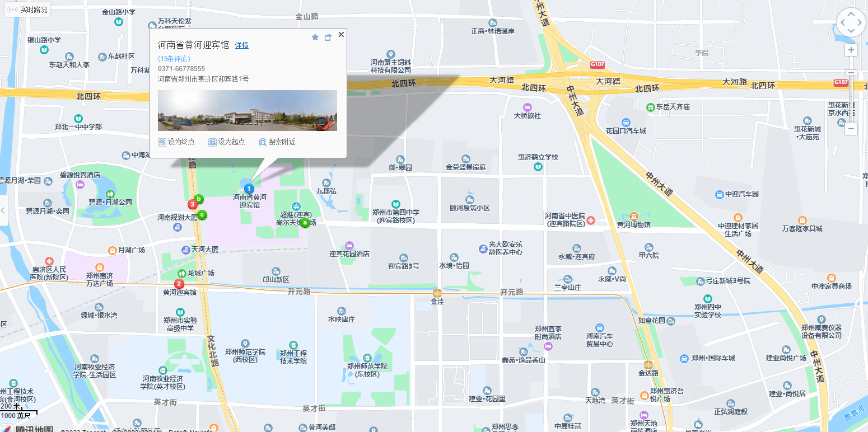The width and height of the screenshot is (868, 432).
Task: Click the 碧源·月湖公园 park icon
Action: (110, 194)
